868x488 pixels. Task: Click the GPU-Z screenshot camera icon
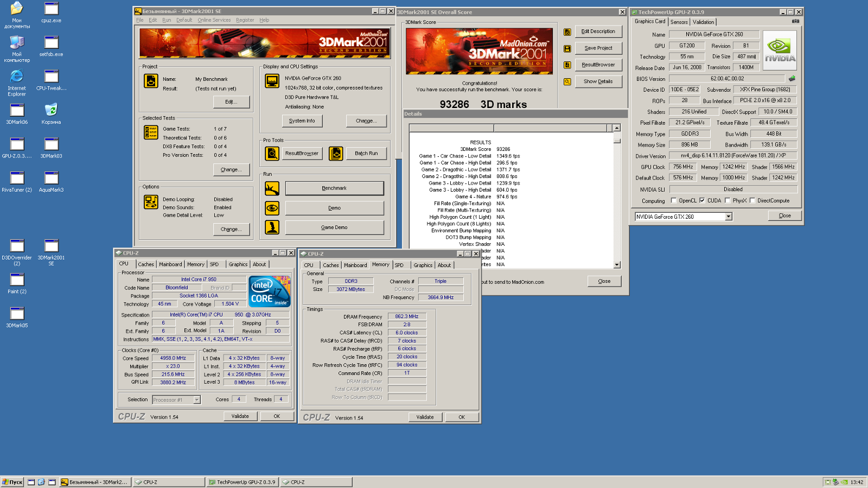[x=795, y=21]
